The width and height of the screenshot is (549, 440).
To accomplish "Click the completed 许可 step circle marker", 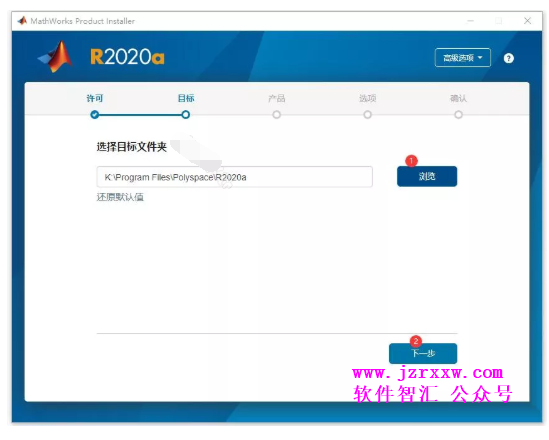I will click(x=95, y=114).
